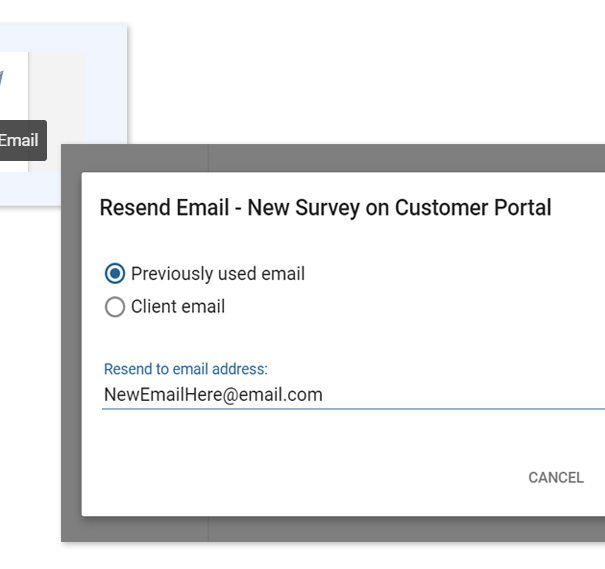Click the empty radio circle beside Client email
Viewport: 605px width, 569px height.
(x=115, y=308)
